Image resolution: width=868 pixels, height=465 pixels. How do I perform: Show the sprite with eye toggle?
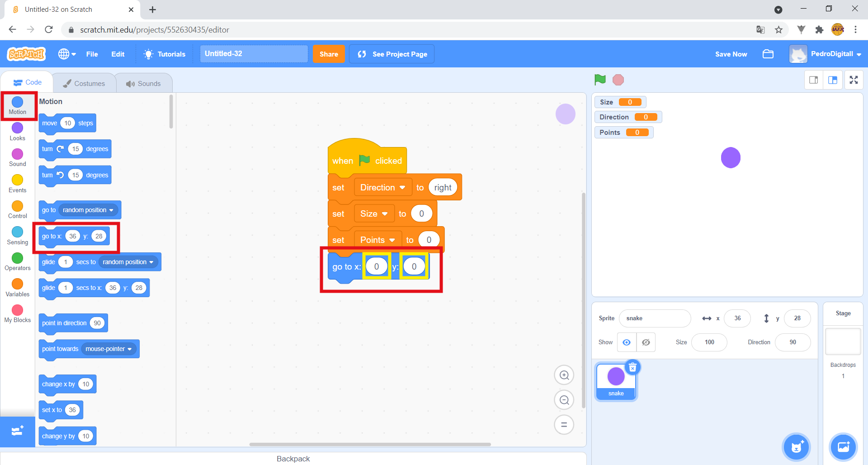[627, 342]
